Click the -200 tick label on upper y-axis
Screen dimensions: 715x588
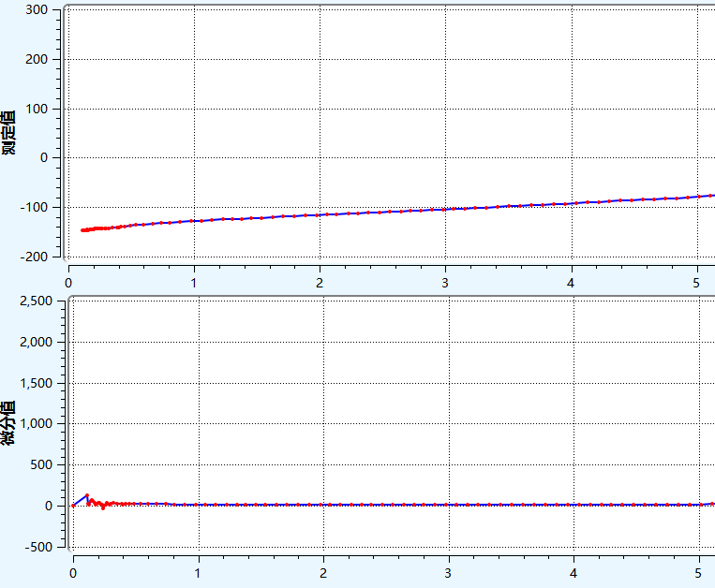35,257
